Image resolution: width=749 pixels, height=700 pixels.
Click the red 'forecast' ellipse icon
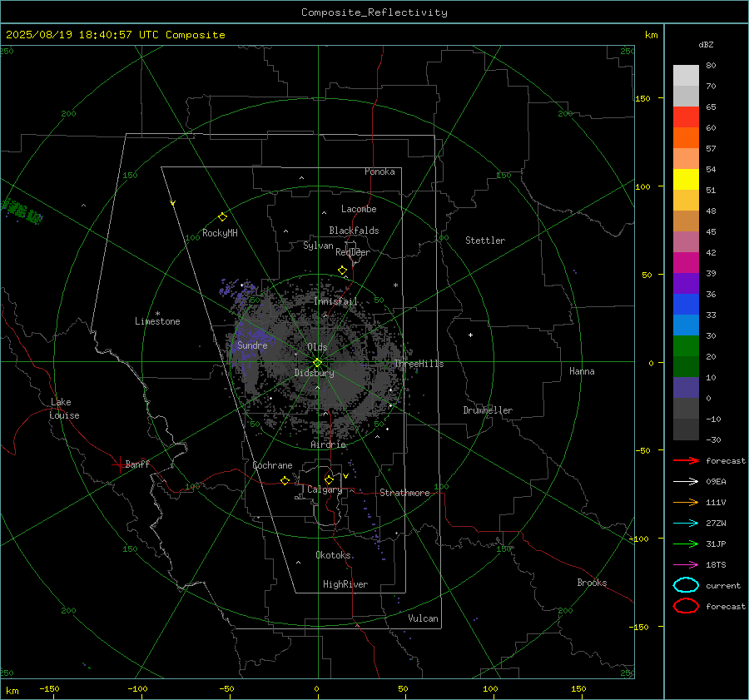click(x=686, y=606)
